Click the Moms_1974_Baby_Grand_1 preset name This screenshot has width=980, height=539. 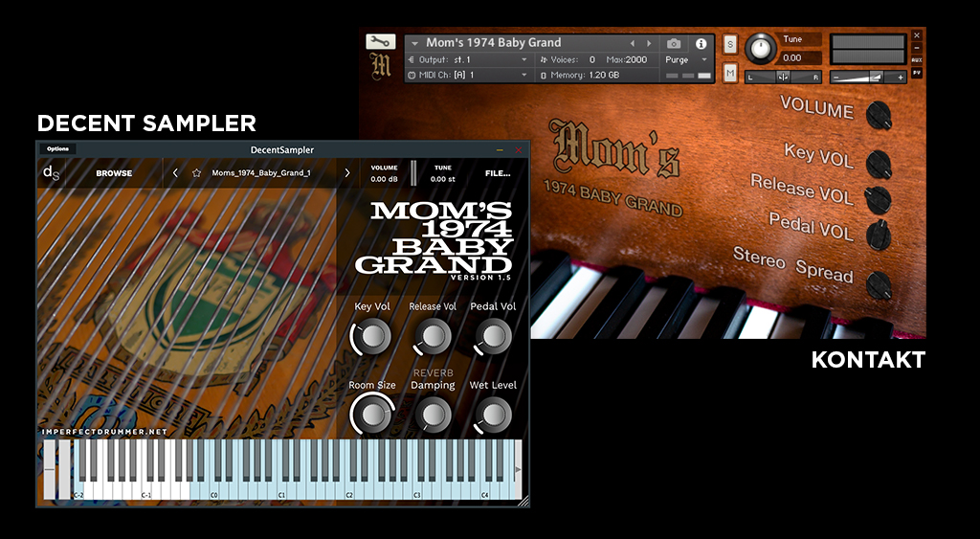pos(261,173)
